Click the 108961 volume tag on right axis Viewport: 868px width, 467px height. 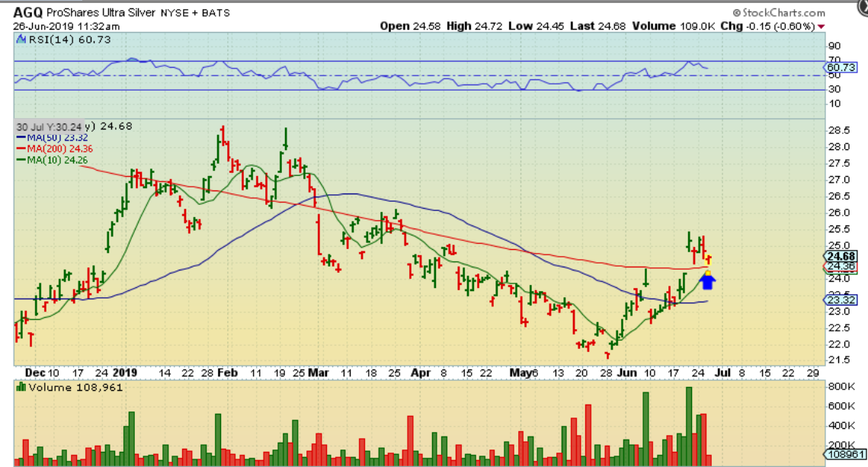pos(846,454)
